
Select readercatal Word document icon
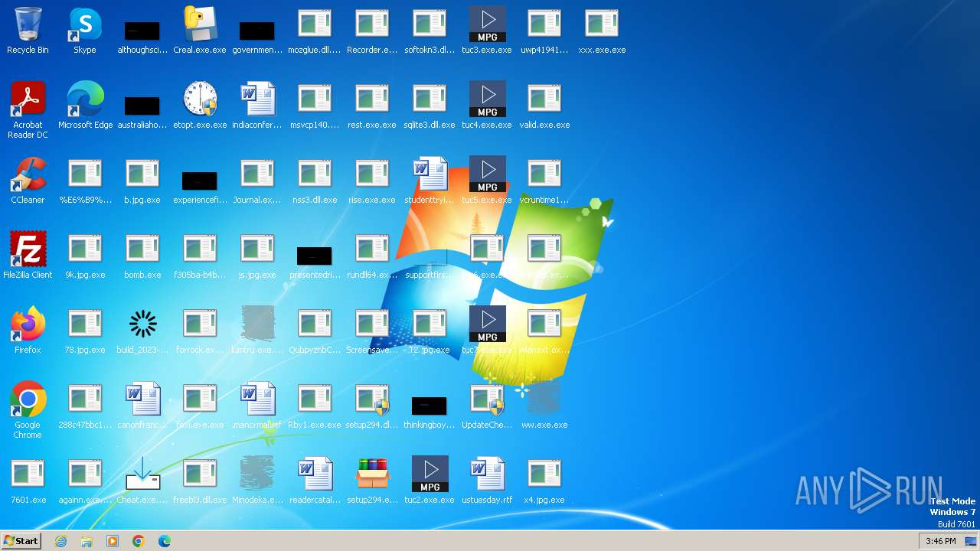click(x=315, y=474)
